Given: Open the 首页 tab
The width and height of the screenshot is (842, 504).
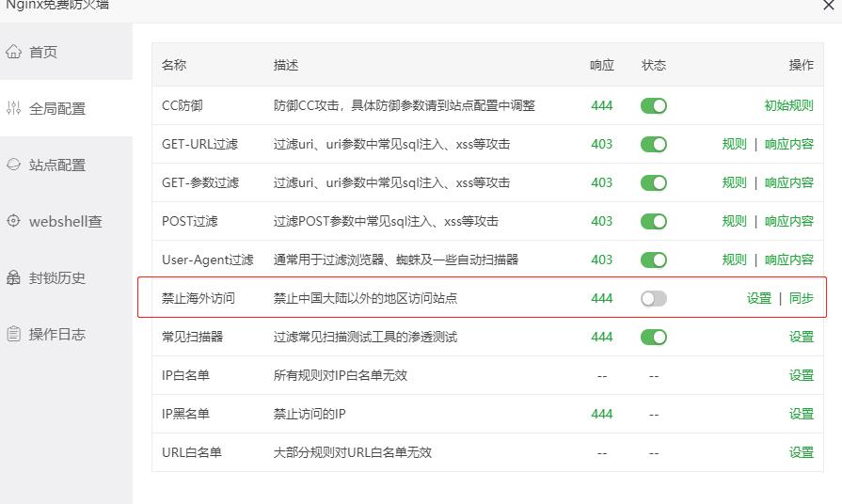Looking at the screenshot, I should pyautogui.click(x=43, y=52).
